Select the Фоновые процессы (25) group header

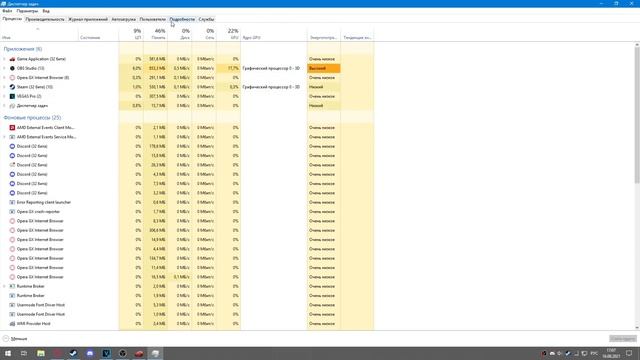click(32, 118)
